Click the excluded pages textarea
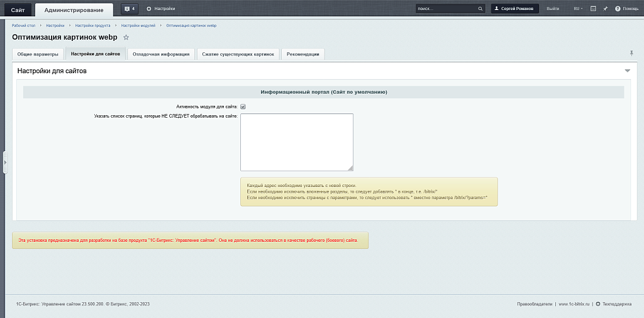The height and width of the screenshot is (318, 644). pyautogui.click(x=296, y=142)
